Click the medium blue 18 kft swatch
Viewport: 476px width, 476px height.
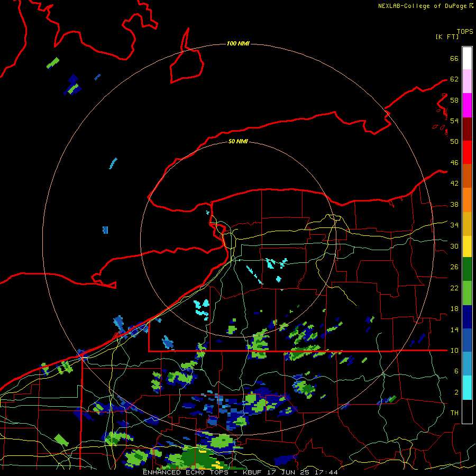tap(467, 341)
